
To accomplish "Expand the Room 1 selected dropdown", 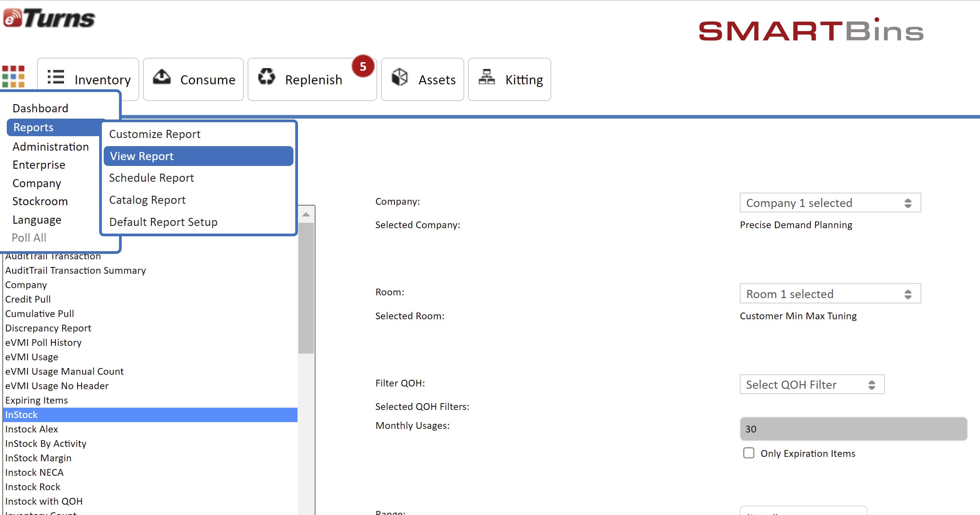I will pos(829,294).
